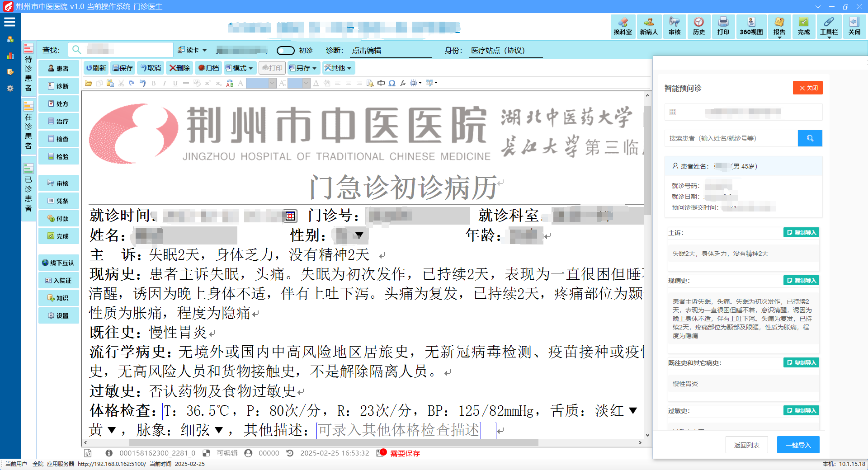Expand the 另存 dropdown
The height and width of the screenshot is (470, 868).
pos(303,68)
